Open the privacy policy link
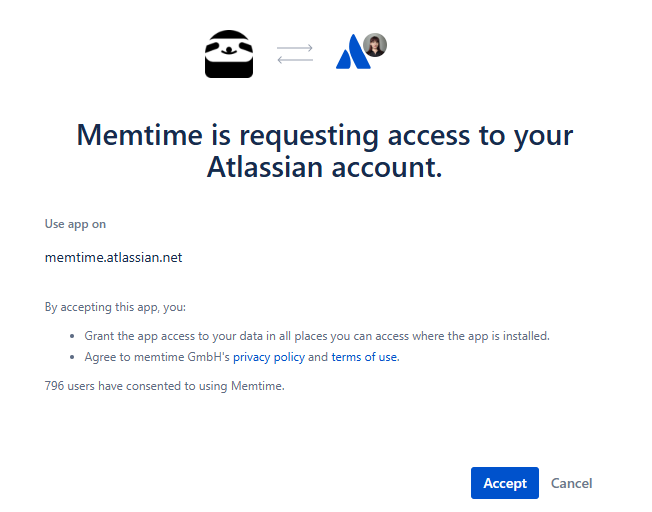 tap(269, 357)
